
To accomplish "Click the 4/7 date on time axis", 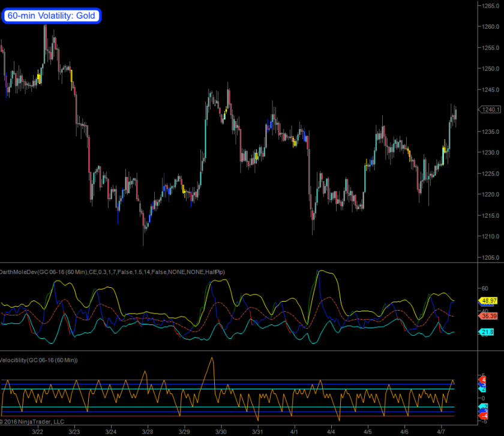I will click(x=441, y=431).
